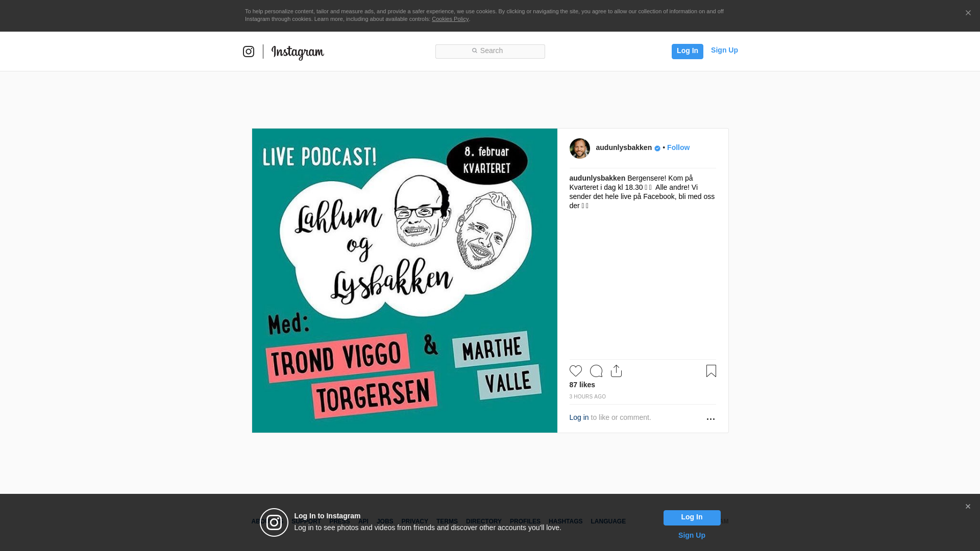Click Log In button in bottom banner
This screenshot has height=551, width=980.
[x=692, y=518]
